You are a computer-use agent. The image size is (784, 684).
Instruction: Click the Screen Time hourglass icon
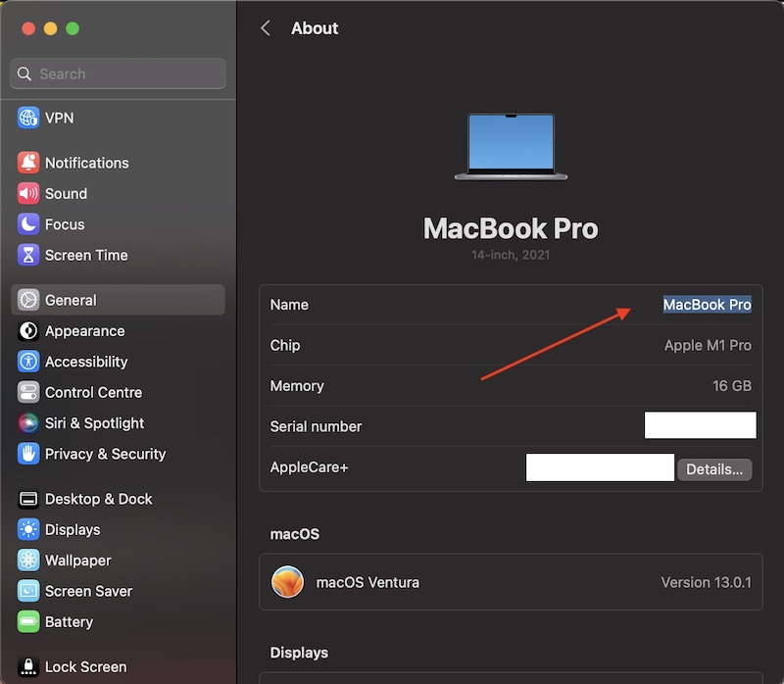pos(28,255)
